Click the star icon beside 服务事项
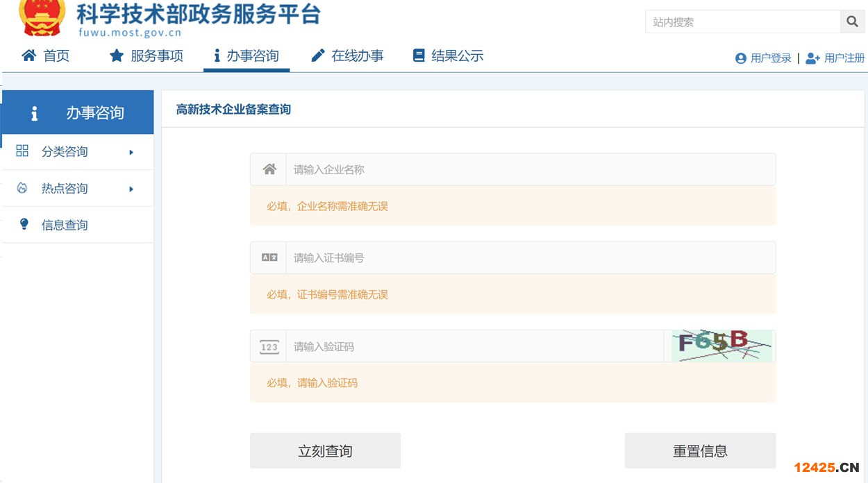Viewport: 868px width, 483px height. [x=117, y=56]
